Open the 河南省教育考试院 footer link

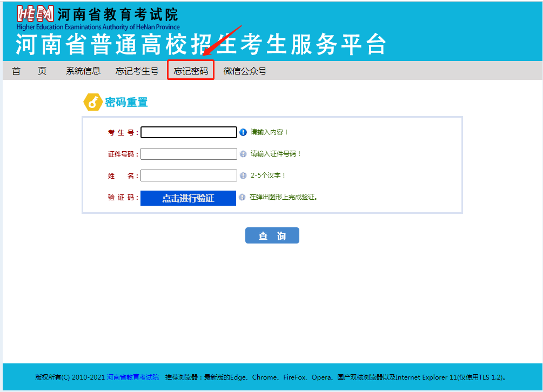(x=133, y=377)
